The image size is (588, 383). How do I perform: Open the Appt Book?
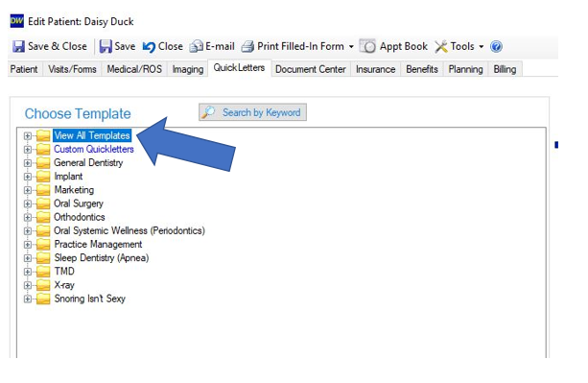(393, 46)
